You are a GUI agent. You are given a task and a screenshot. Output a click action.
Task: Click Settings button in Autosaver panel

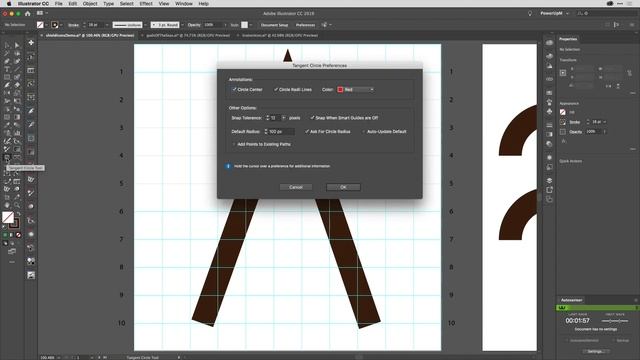coord(595,351)
